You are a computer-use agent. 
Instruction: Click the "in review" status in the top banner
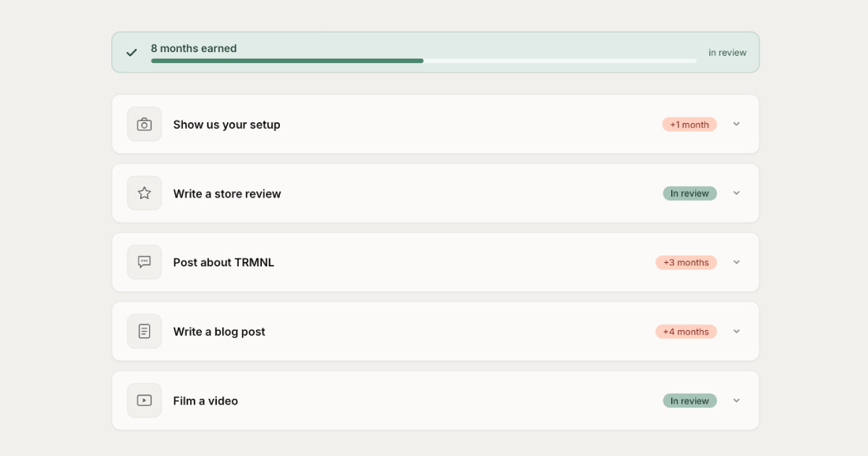[x=728, y=53]
